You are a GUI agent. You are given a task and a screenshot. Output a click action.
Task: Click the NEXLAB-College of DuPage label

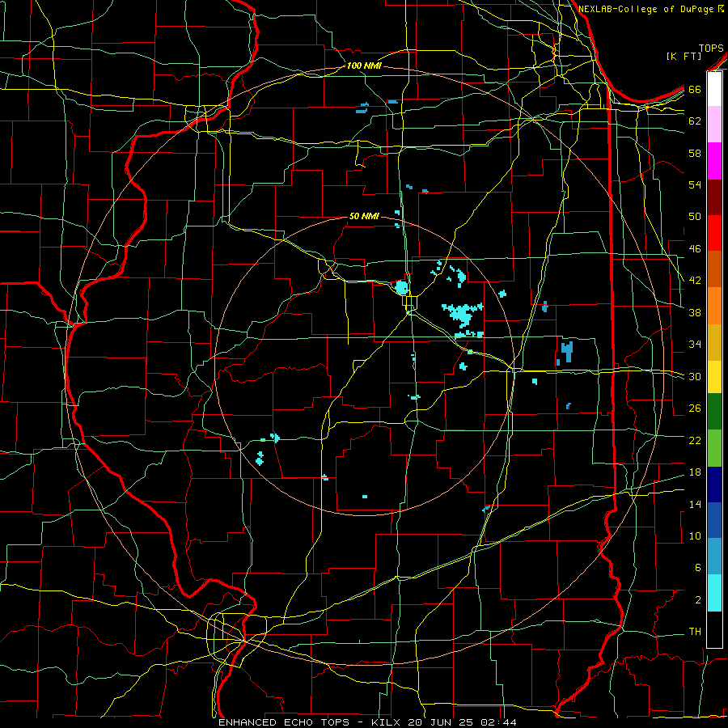(x=647, y=9)
